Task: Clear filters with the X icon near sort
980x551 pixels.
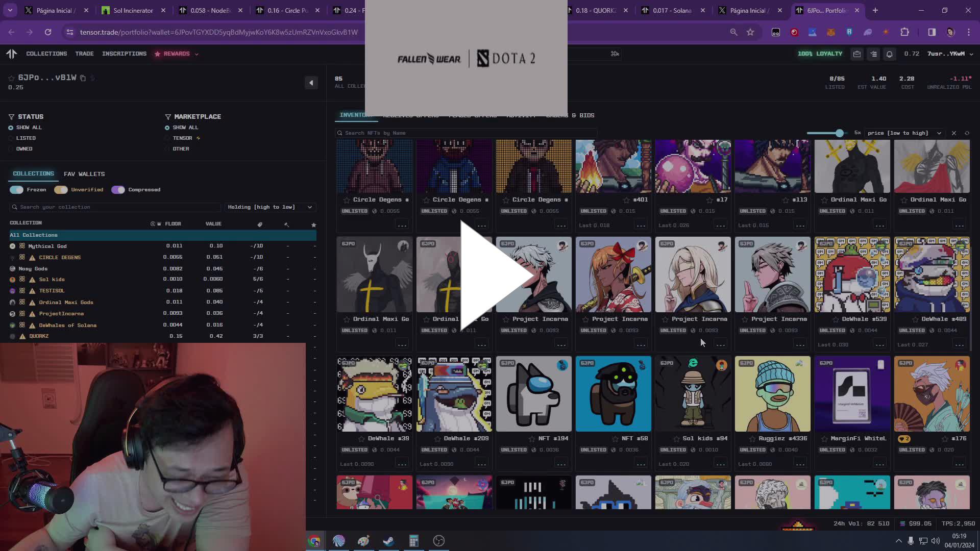Action: pos(954,133)
